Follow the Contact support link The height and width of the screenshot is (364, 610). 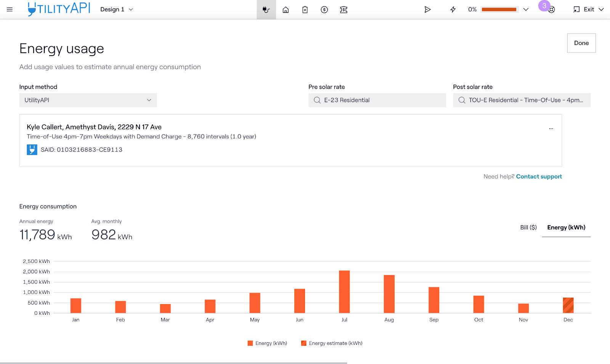(539, 176)
